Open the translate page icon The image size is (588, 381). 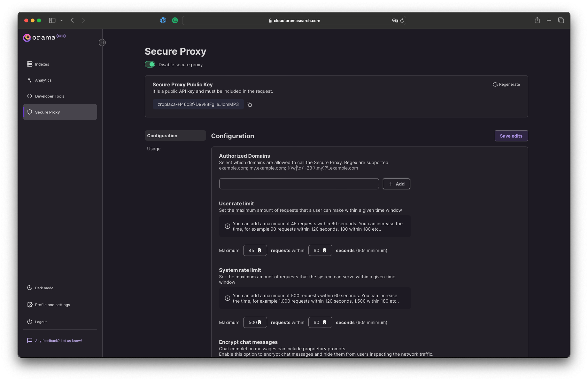tap(395, 20)
